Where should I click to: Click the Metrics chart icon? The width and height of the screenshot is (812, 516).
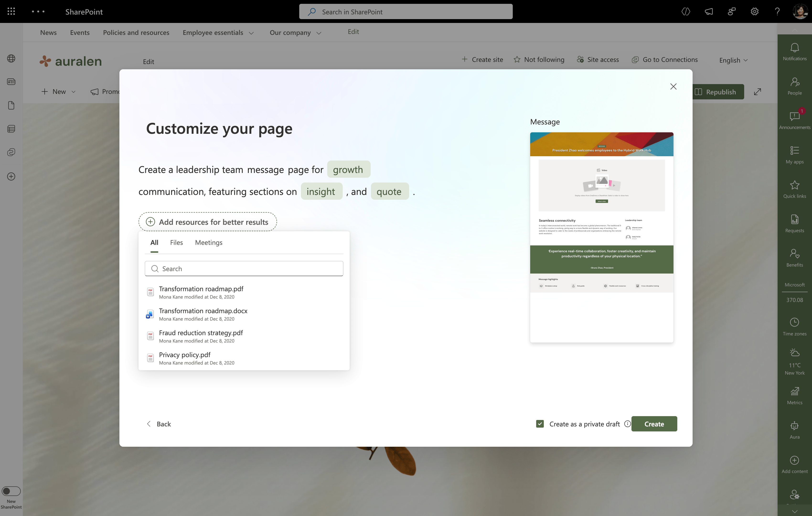pos(795,391)
